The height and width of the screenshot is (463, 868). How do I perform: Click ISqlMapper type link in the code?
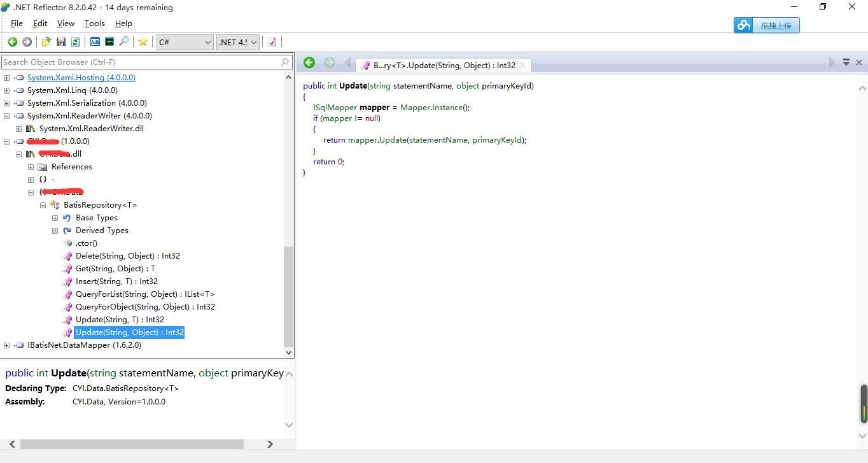[x=335, y=107]
